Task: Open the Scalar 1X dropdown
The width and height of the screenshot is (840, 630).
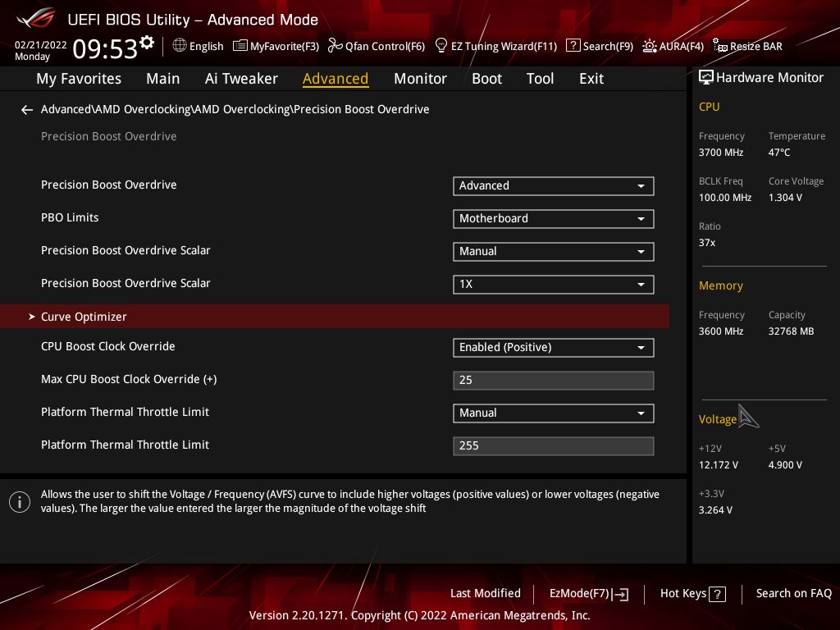Action: [x=554, y=285]
